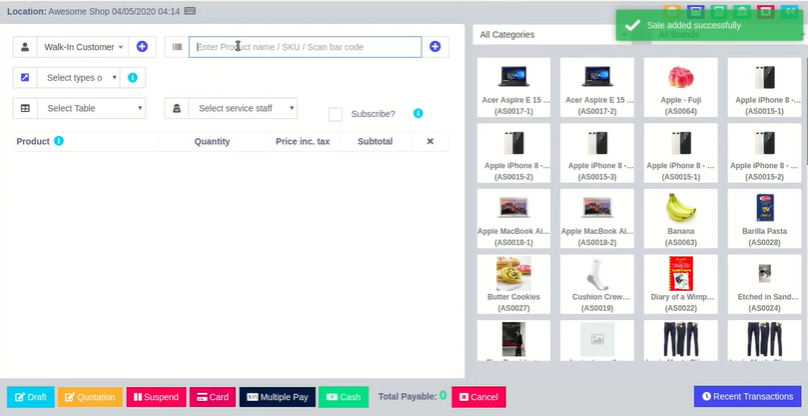Open Recent Transactions

(747, 397)
